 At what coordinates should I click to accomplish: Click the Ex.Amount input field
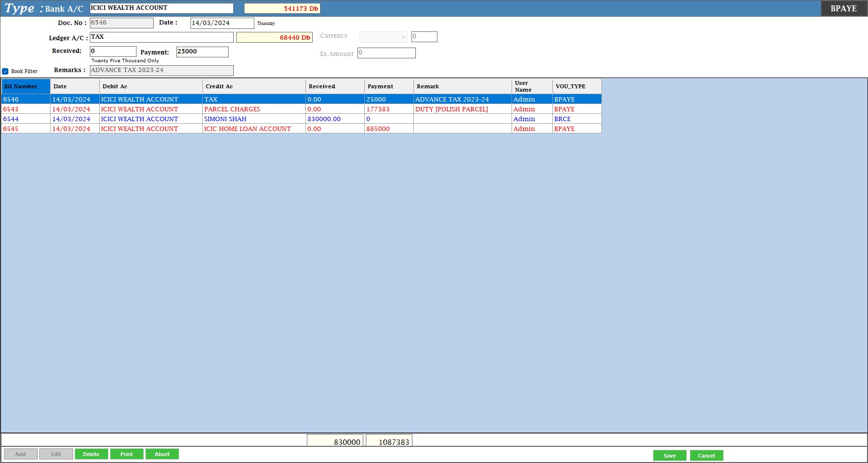pyautogui.click(x=386, y=53)
